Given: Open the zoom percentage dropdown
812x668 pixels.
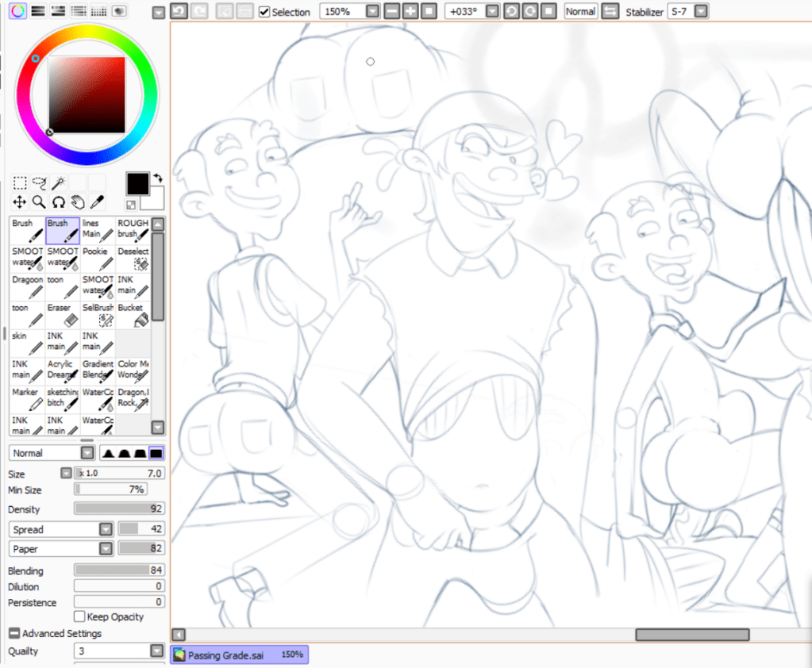Looking at the screenshot, I should click(371, 11).
